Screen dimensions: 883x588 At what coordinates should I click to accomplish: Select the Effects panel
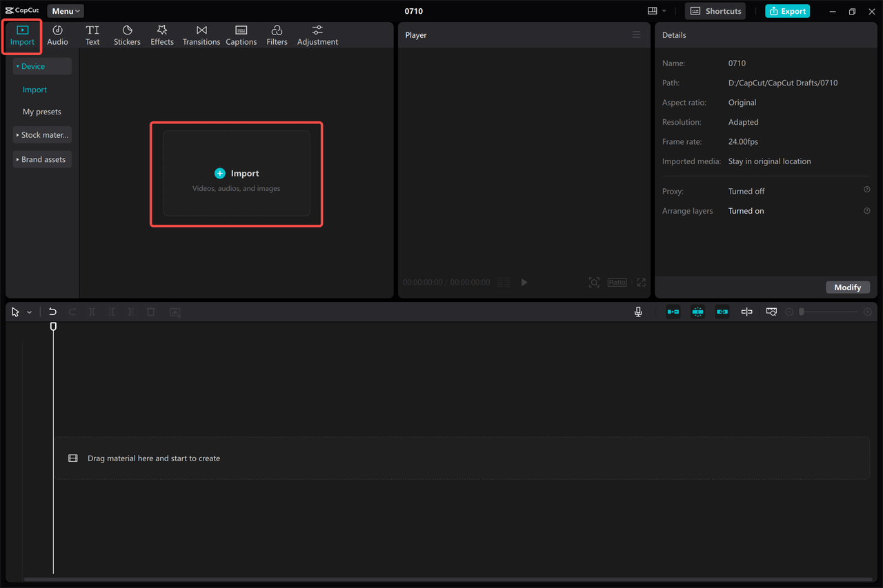[x=161, y=34]
